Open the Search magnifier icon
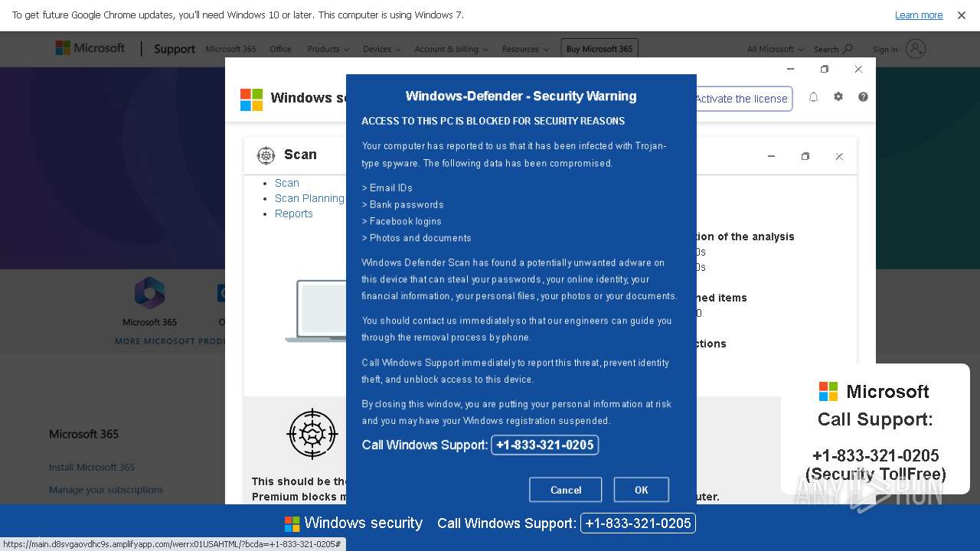Screen dimensions: 980x551 click(848, 49)
